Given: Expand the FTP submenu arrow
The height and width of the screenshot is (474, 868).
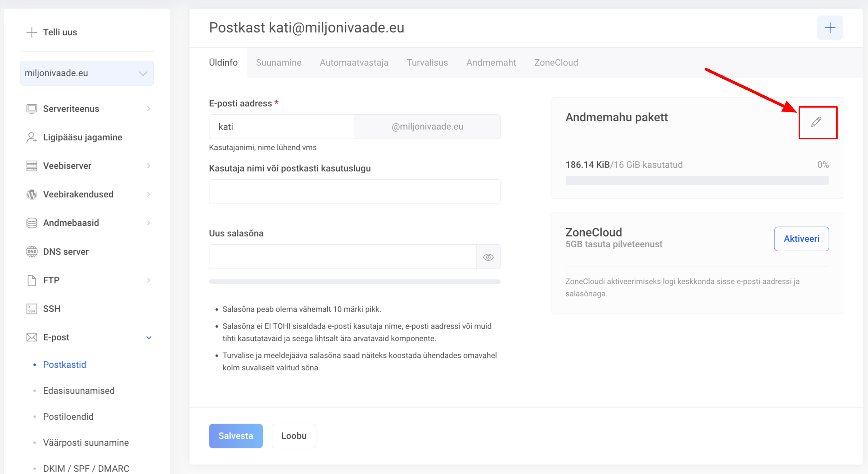Looking at the screenshot, I should point(149,280).
